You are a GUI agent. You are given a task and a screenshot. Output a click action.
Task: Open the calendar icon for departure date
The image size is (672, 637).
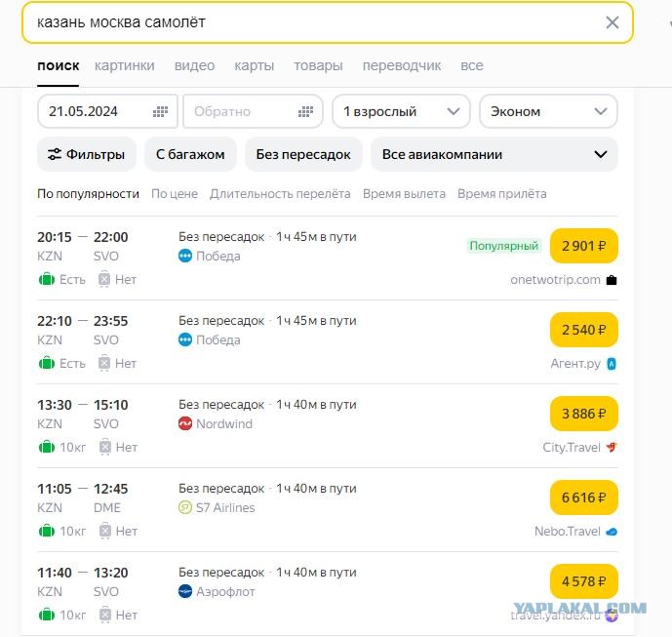[x=160, y=112]
